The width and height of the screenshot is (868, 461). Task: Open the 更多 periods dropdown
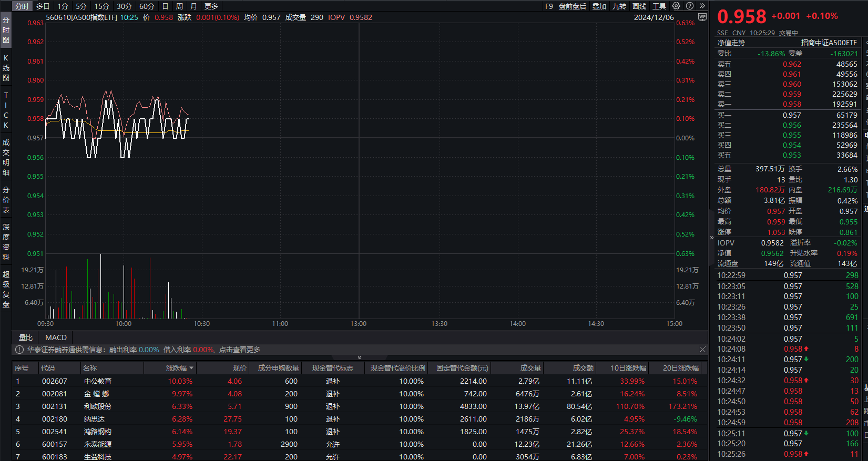click(x=211, y=6)
